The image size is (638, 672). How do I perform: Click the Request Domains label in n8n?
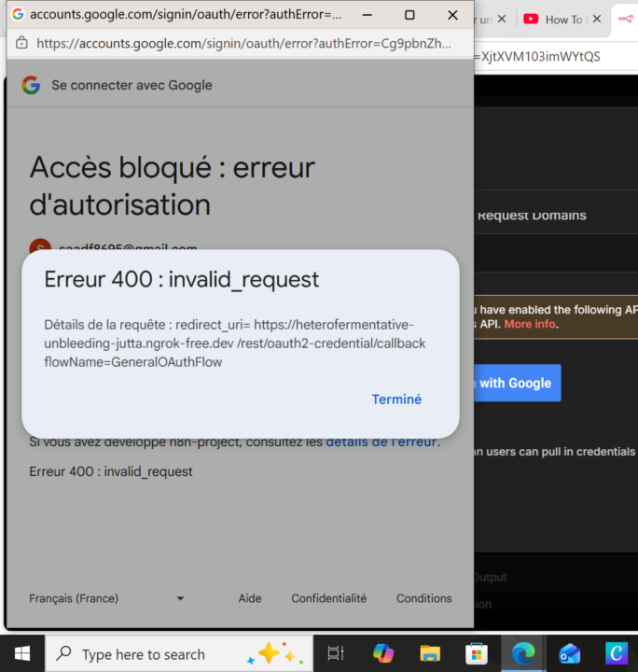point(532,216)
